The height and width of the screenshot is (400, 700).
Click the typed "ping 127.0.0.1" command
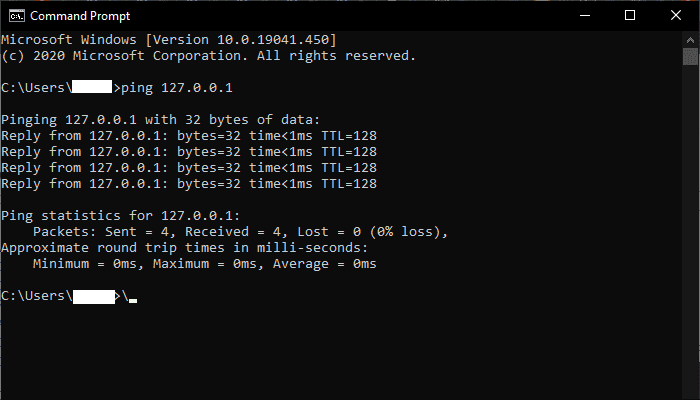click(177, 88)
